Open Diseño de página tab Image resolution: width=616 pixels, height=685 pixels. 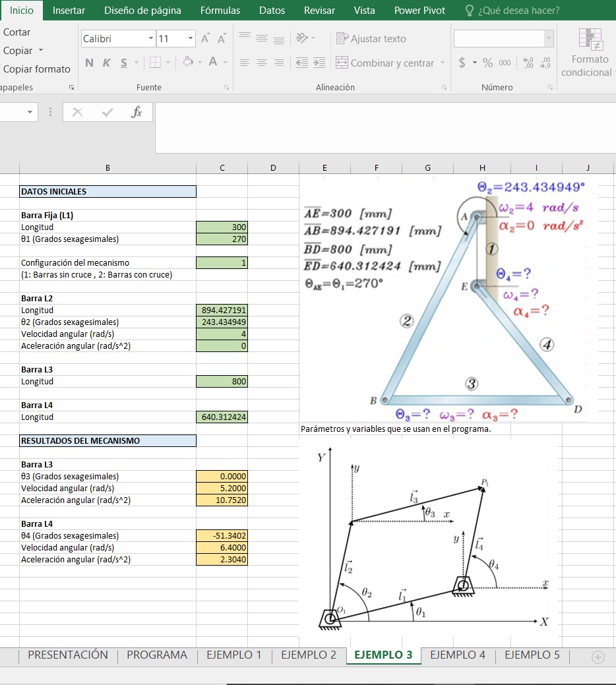(x=142, y=11)
